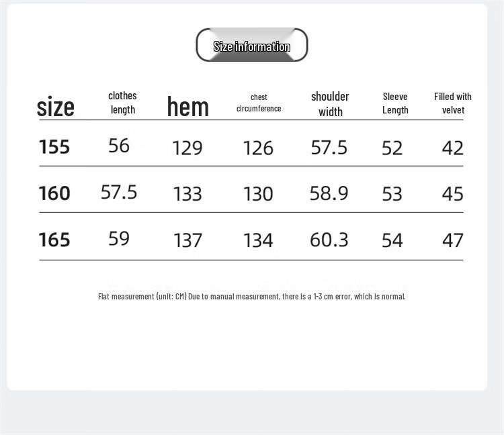Click the size 165 row label
Viewport: 504px width, 435px height.
(x=54, y=240)
